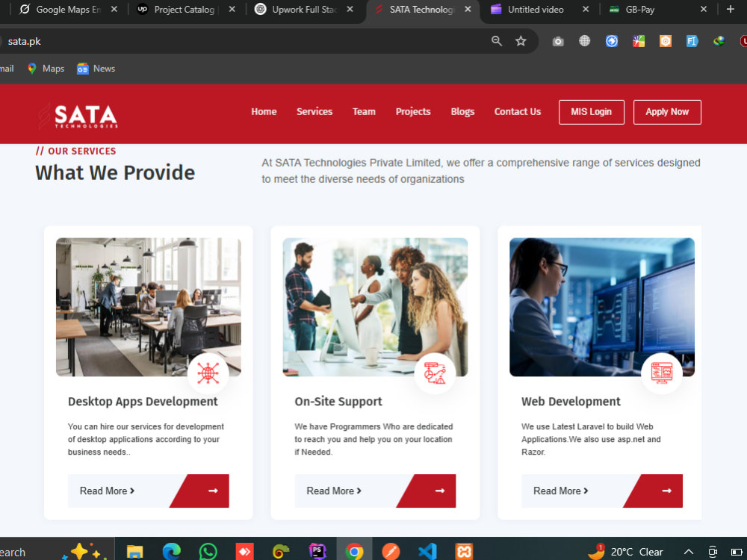
Task: Open WhatsApp from the taskbar
Action: pyautogui.click(x=208, y=550)
